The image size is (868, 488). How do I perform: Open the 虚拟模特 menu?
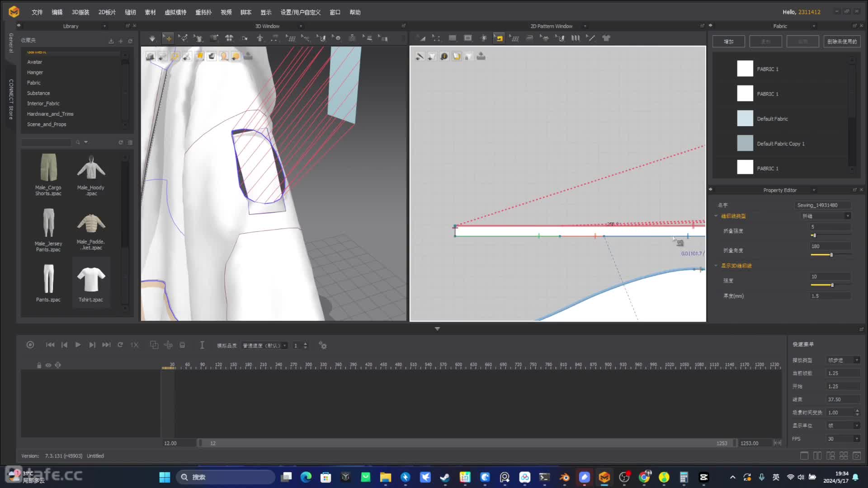[175, 12]
